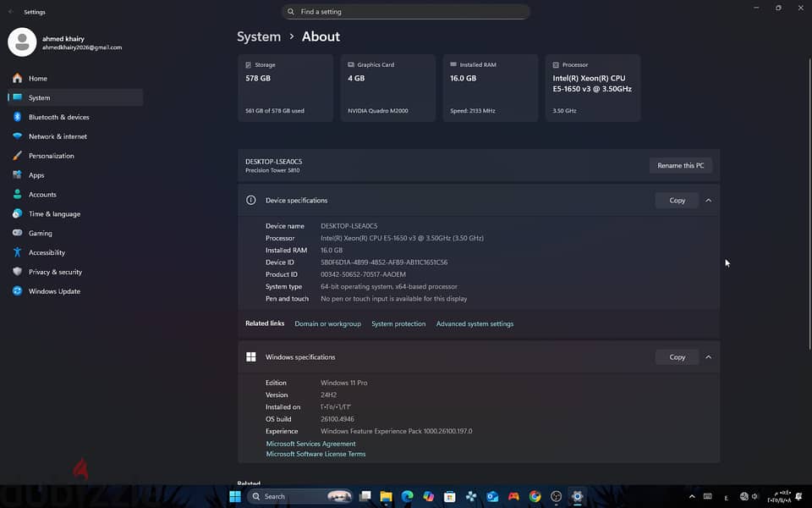
Task: Click the Rename this PC button
Action: pos(680,165)
